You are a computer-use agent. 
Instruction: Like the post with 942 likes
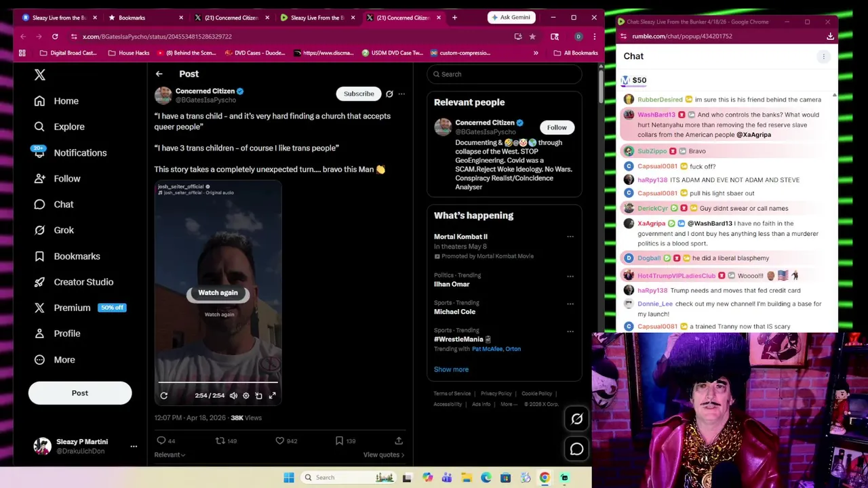279,441
